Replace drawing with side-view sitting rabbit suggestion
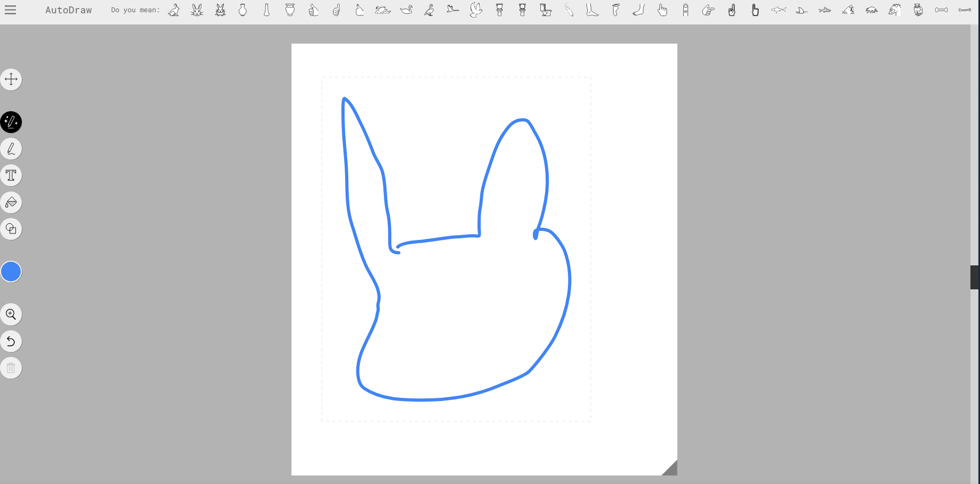The height and width of the screenshot is (484, 980). (x=174, y=10)
